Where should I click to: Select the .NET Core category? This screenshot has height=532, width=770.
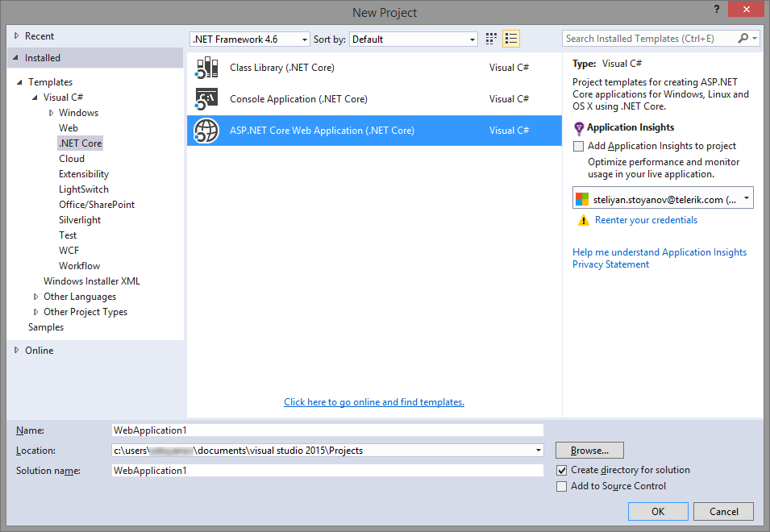click(81, 143)
